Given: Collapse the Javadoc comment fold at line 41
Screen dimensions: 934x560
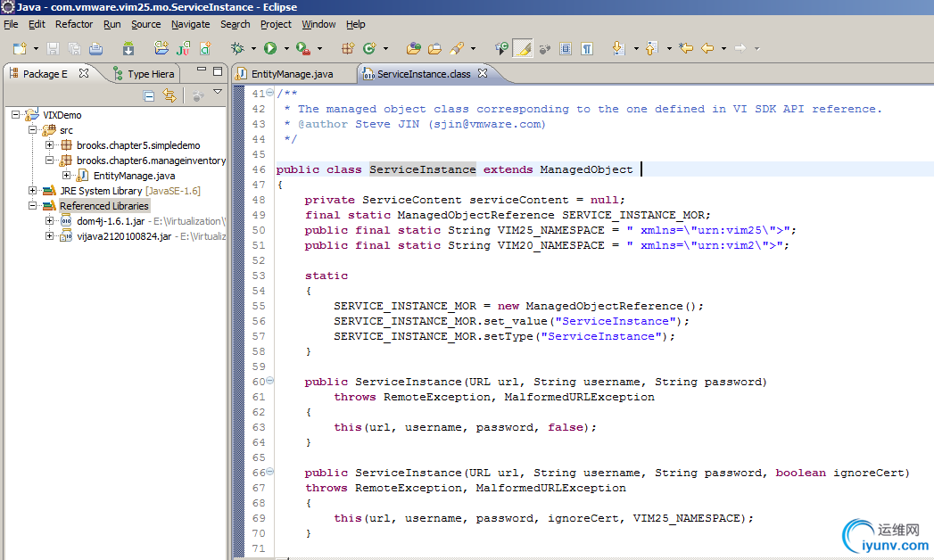Looking at the screenshot, I should [270, 94].
